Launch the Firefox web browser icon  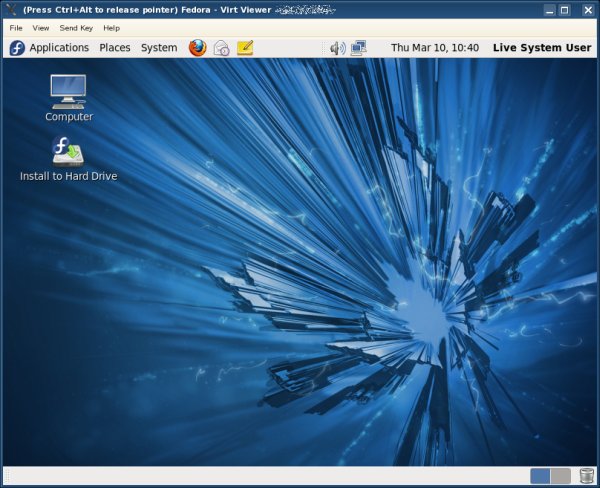coord(197,48)
